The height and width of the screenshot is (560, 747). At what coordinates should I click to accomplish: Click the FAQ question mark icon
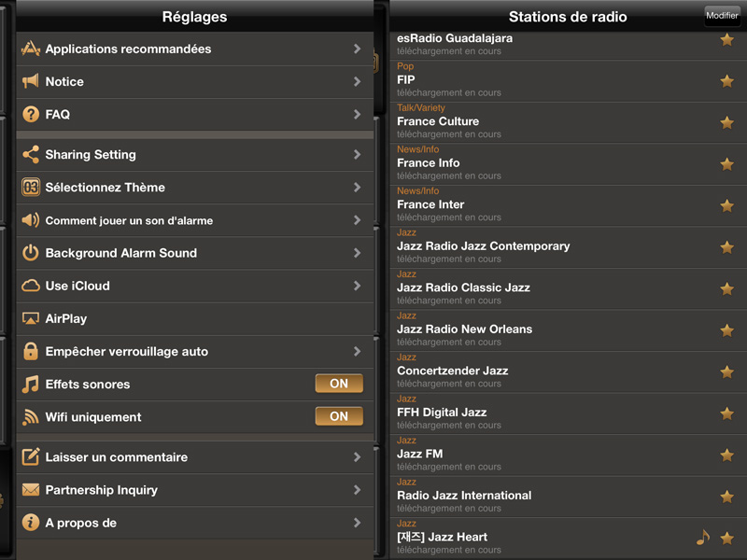coord(31,114)
